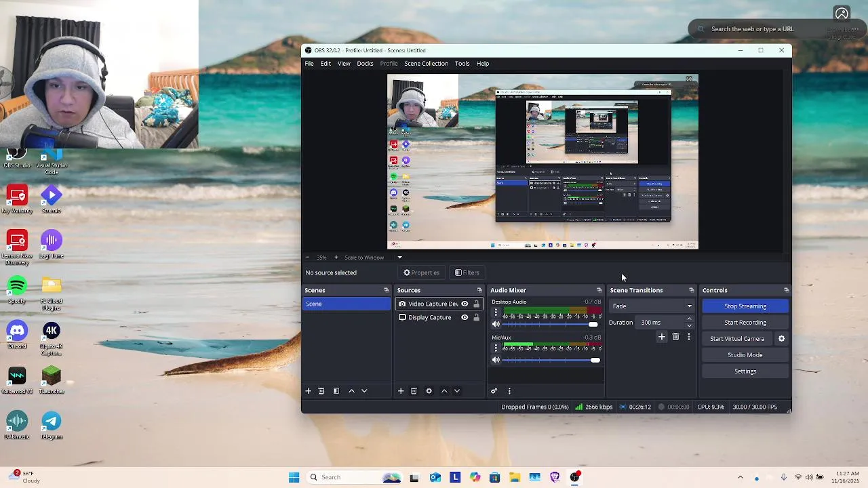Open Windows Start menu
This screenshot has width=868, height=488.
pos(294,477)
